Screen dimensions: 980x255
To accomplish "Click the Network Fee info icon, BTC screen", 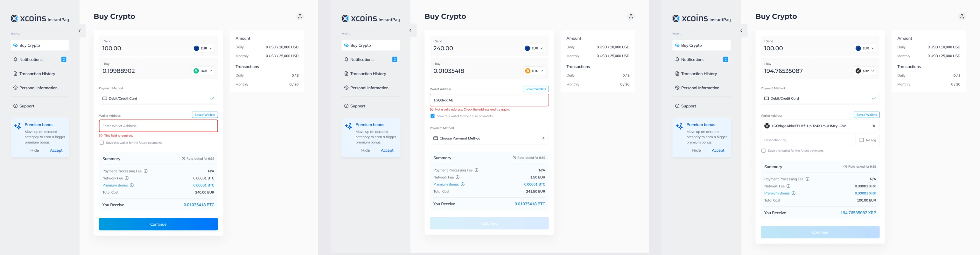I will [x=458, y=177].
